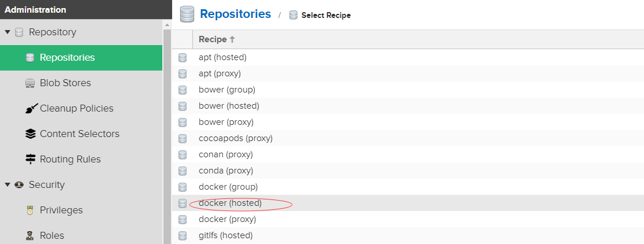Click the Cleanup Policies broom icon
The height and width of the screenshot is (244, 644).
pyautogui.click(x=31, y=109)
